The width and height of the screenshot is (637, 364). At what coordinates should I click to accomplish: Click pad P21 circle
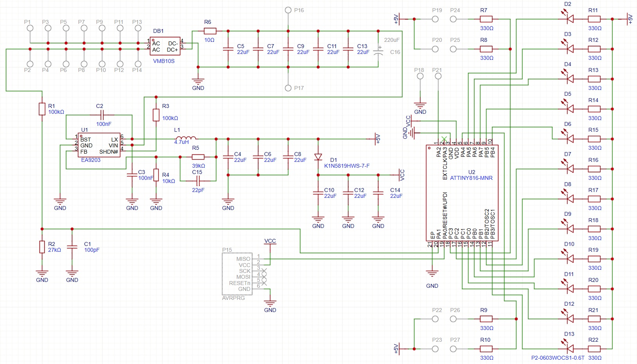point(438,76)
